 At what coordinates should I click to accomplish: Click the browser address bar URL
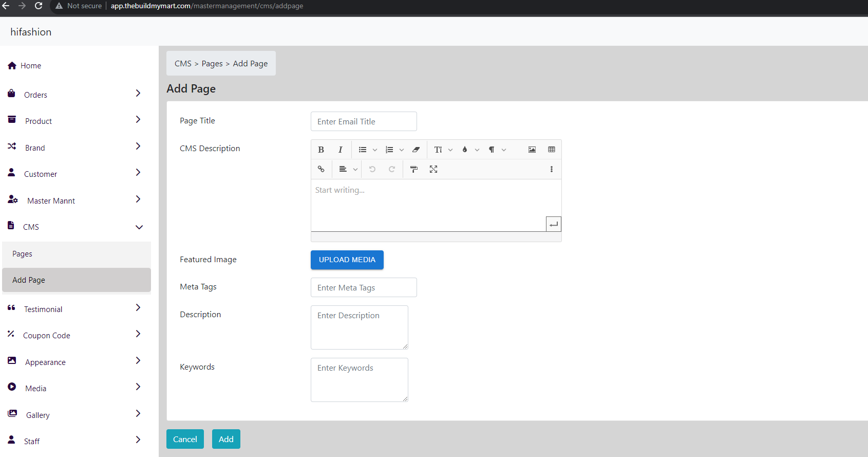pyautogui.click(x=207, y=6)
